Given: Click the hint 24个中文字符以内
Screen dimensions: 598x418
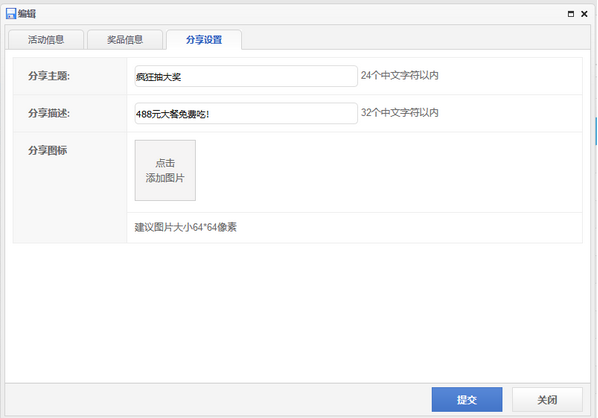Looking at the screenshot, I should [x=400, y=76].
